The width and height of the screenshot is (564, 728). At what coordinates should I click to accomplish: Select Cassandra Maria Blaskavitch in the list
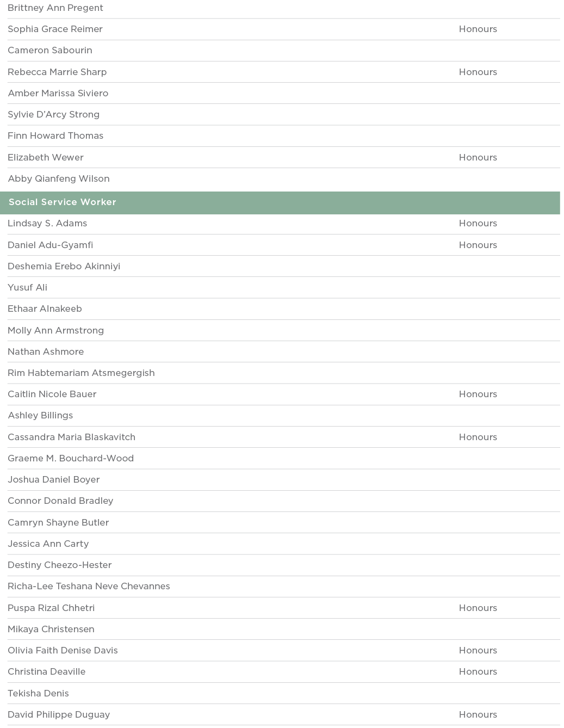point(71,437)
